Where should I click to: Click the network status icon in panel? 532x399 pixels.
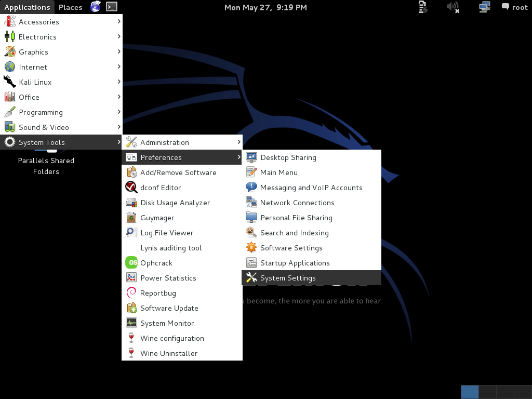point(485,7)
